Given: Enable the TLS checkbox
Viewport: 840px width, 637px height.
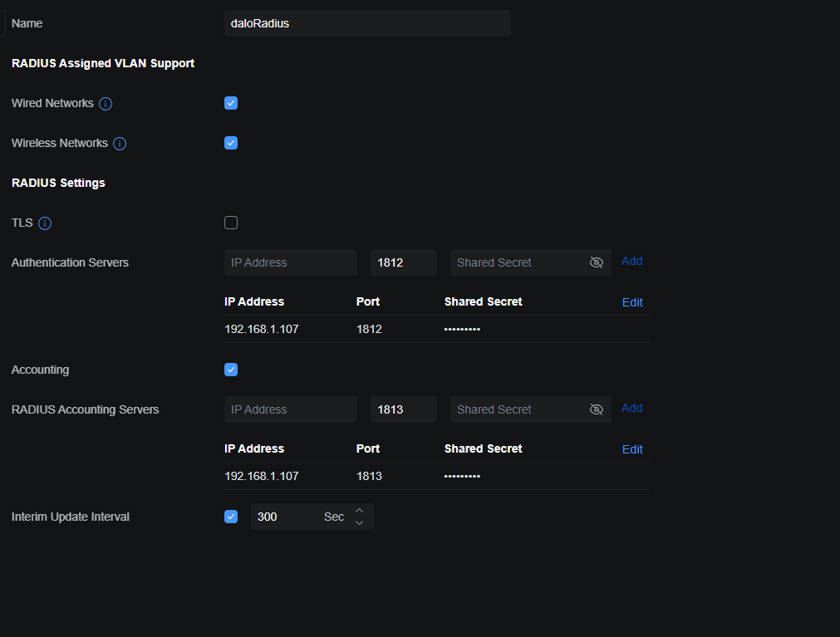Looking at the screenshot, I should tap(231, 223).
